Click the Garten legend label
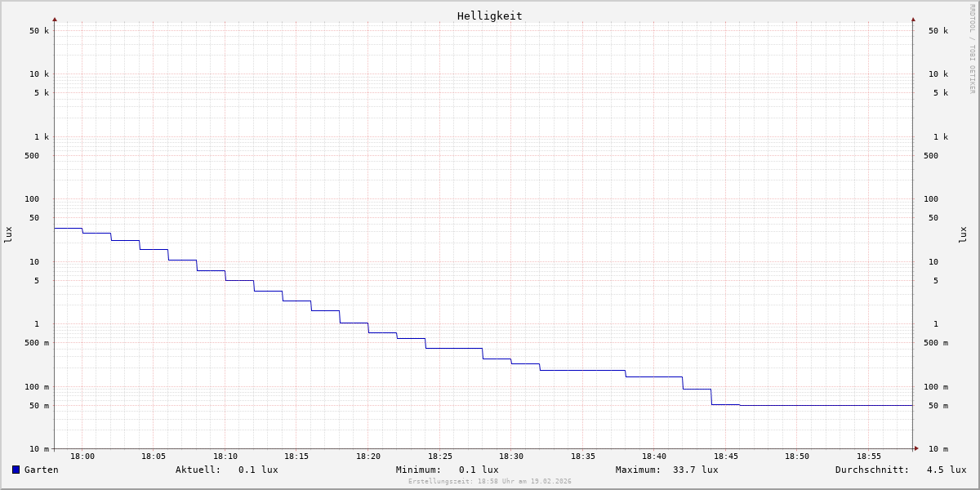980x490 pixels. [41, 470]
